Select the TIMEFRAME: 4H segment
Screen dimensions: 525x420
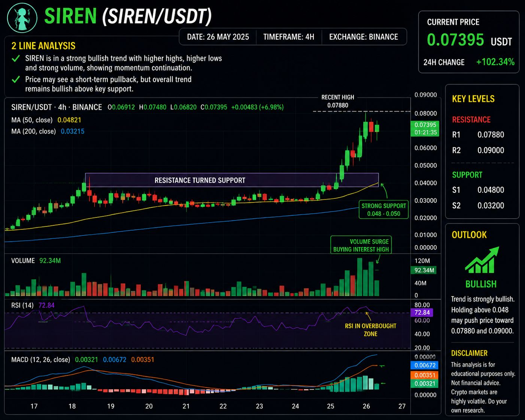(289, 37)
